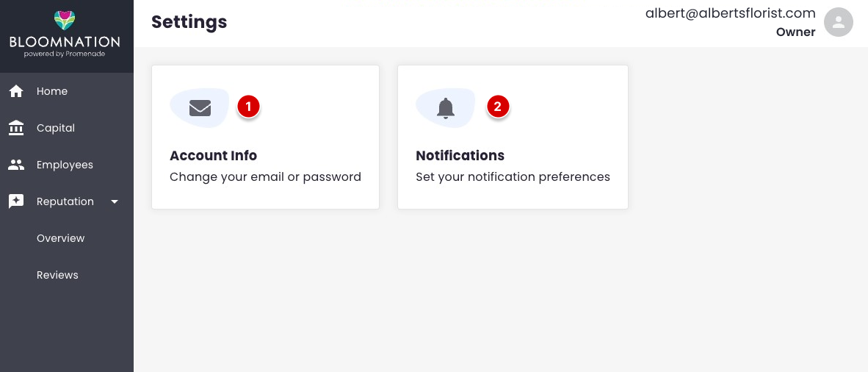
Task: Open the Reviews submenu item
Action: (57, 275)
